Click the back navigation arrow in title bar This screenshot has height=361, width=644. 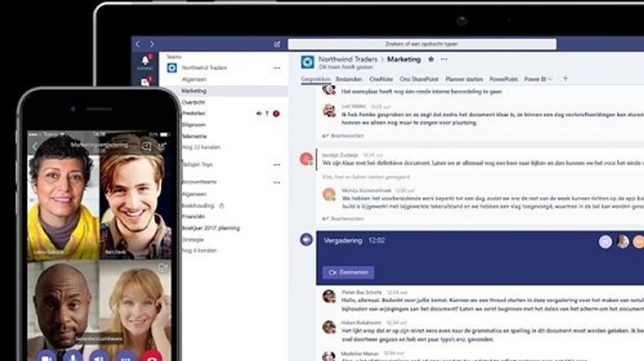point(138,44)
